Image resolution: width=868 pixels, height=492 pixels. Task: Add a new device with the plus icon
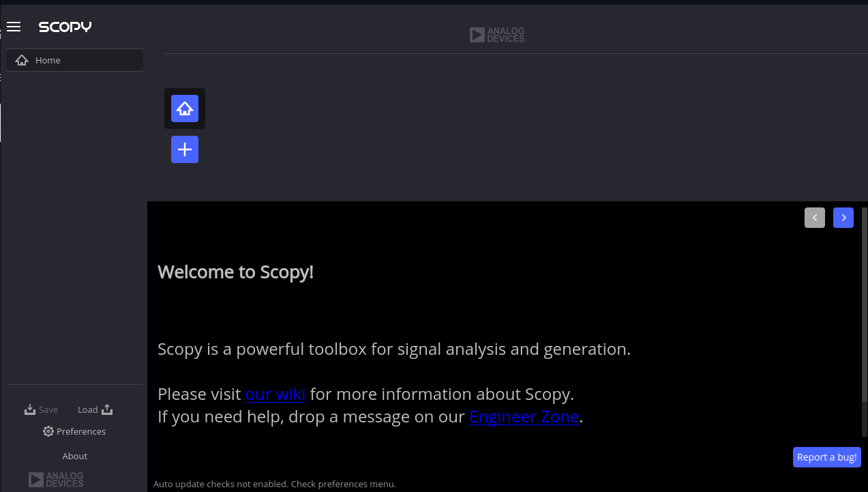pos(184,149)
